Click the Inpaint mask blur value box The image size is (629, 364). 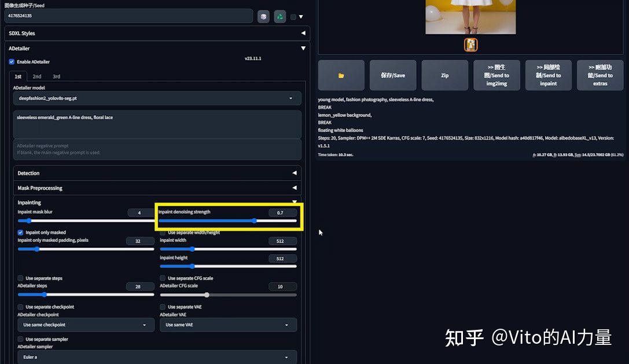[141, 213]
